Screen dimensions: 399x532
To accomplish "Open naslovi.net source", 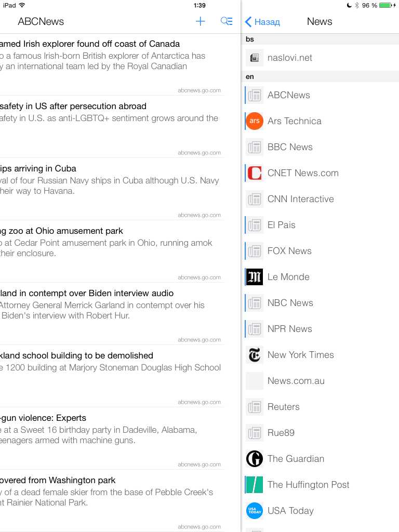I will [320, 58].
